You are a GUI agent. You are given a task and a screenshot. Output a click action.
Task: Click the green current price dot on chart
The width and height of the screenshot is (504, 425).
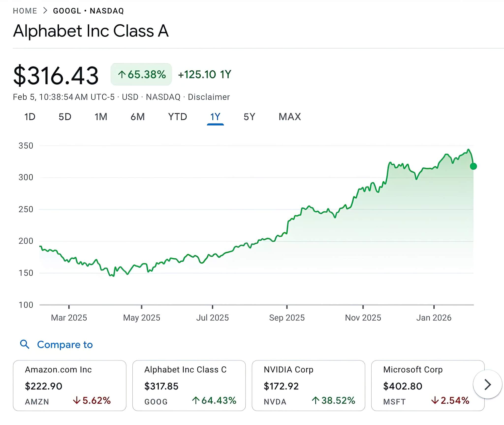pyautogui.click(x=473, y=166)
